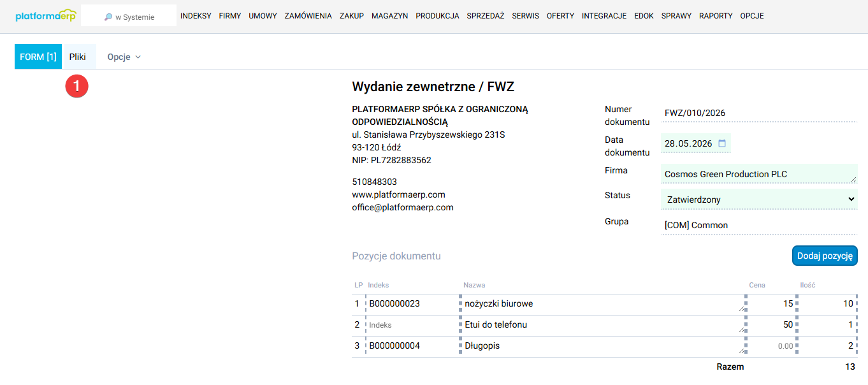Open the SPRZEDAŻ menu
The height and width of the screenshot is (385, 868).
(486, 16)
